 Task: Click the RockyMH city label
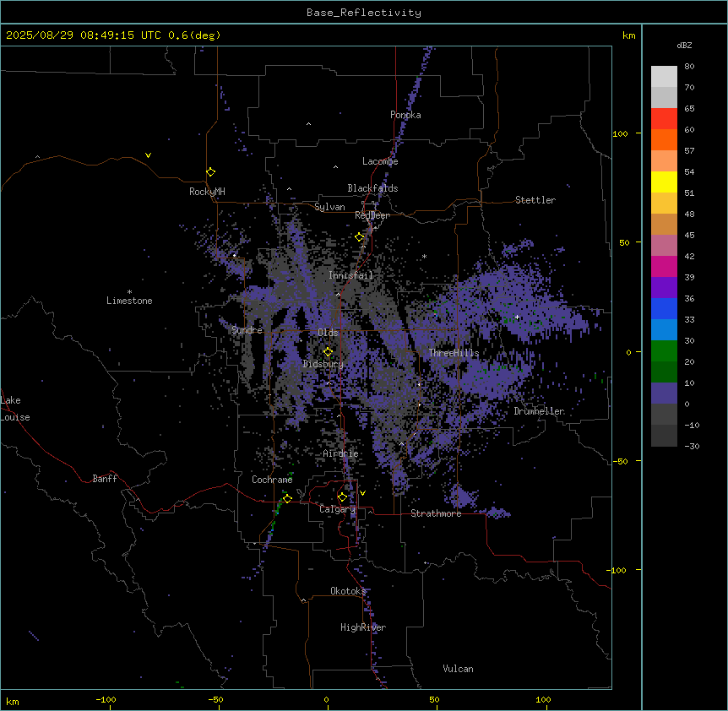[207, 192]
